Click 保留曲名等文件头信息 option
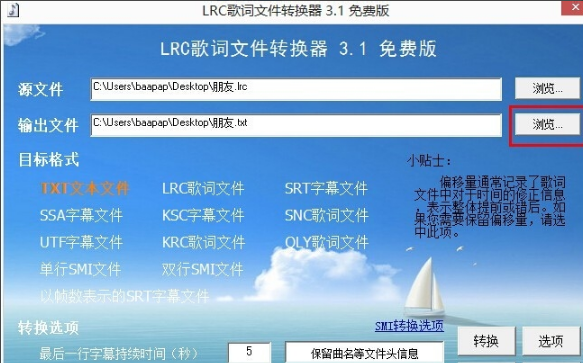 click(x=364, y=353)
